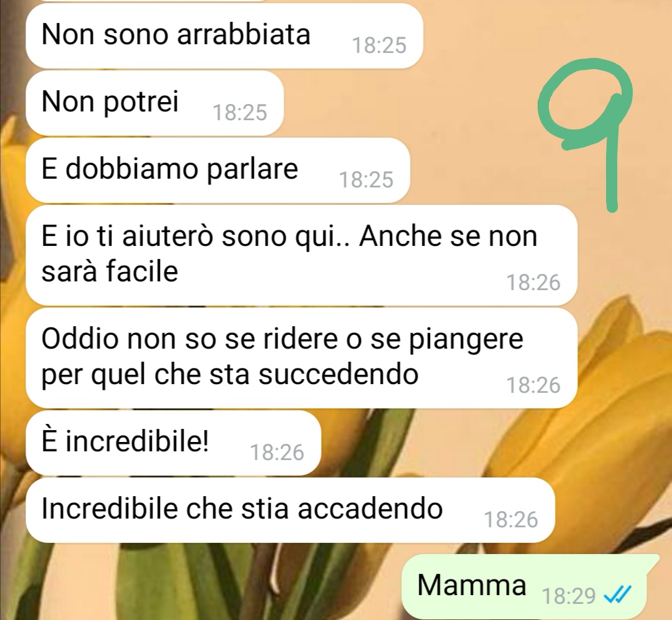This screenshot has height=620, width=672.
Task: Tap the blue double-check read receipt
Action: click(617, 594)
